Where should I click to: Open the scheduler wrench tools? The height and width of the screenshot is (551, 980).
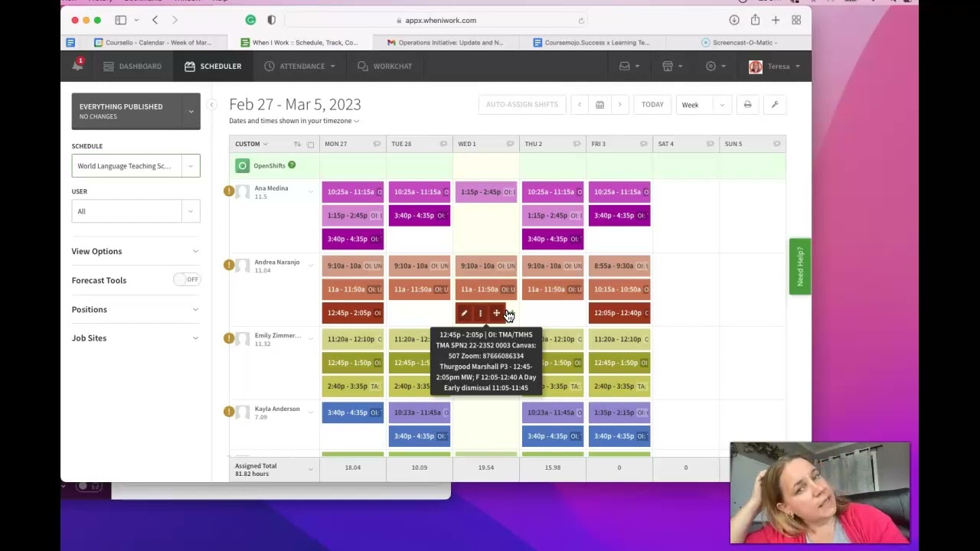(775, 104)
